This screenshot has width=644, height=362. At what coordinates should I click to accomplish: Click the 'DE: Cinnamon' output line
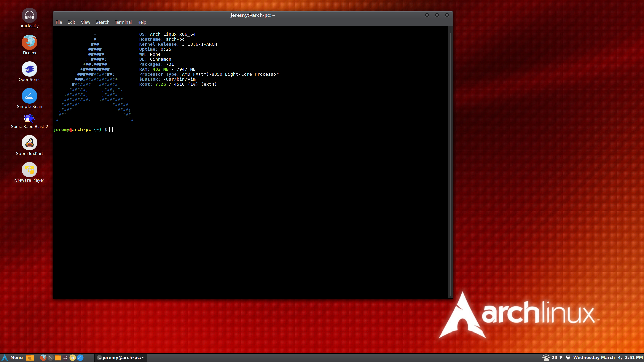pos(155,59)
